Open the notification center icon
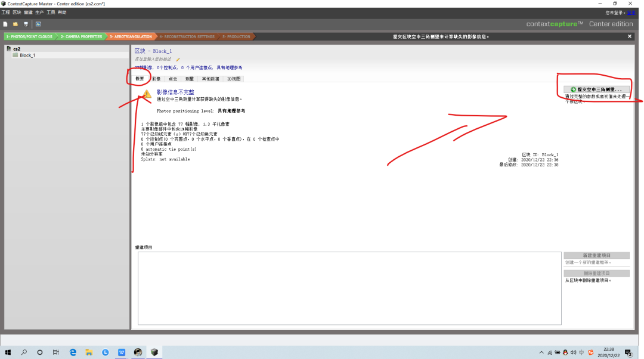Viewport: 644px width, 359px height. [x=628, y=352]
